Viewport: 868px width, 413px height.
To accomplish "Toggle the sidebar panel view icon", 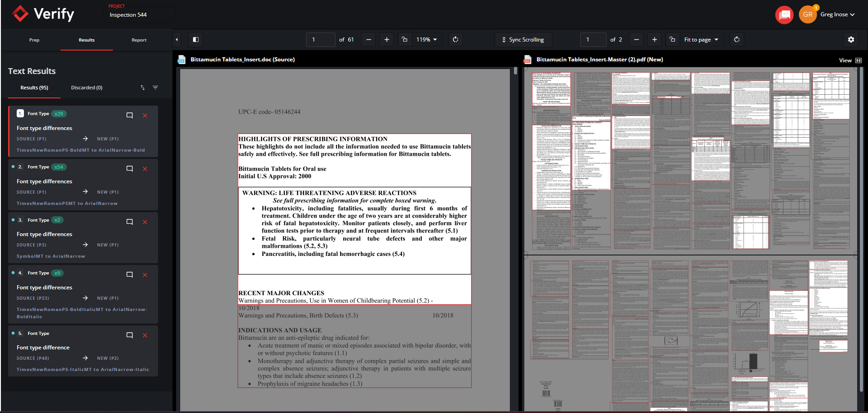I will (196, 40).
